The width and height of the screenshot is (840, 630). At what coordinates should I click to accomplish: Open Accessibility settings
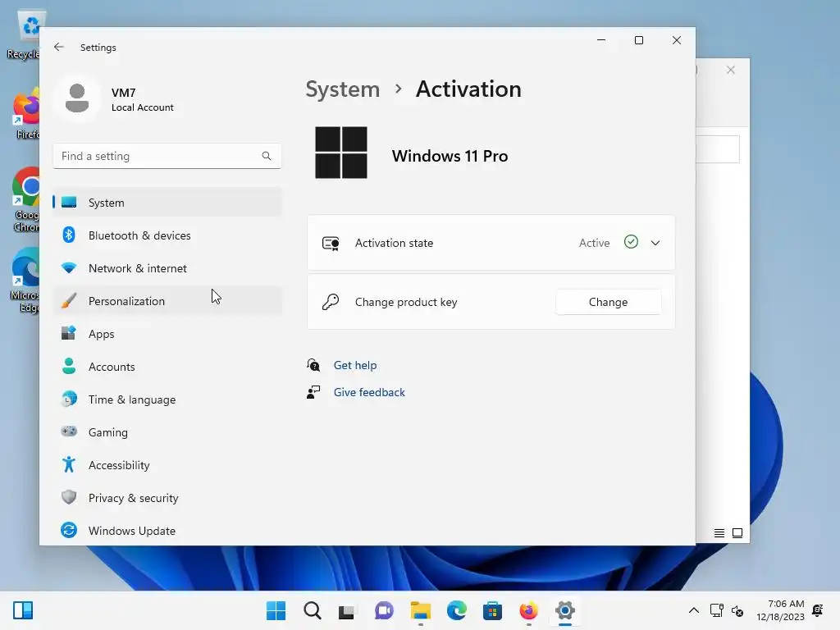pyautogui.click(x=167, y=465)
